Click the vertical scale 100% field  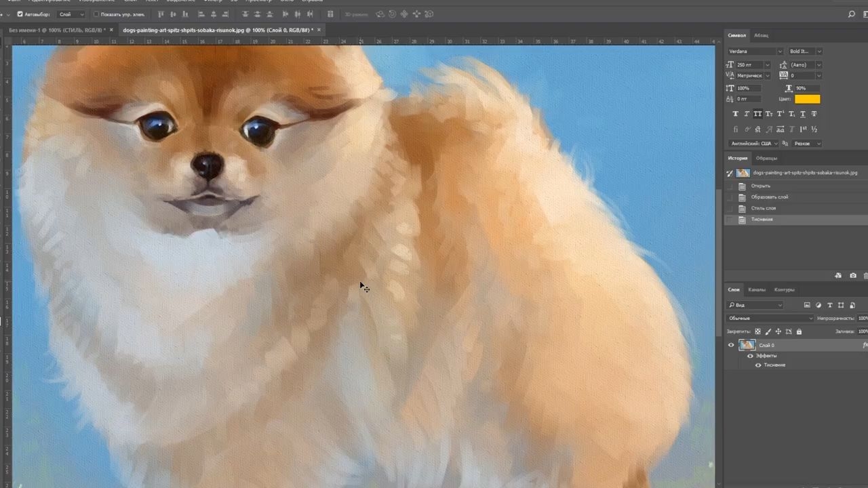coord(749,88)
